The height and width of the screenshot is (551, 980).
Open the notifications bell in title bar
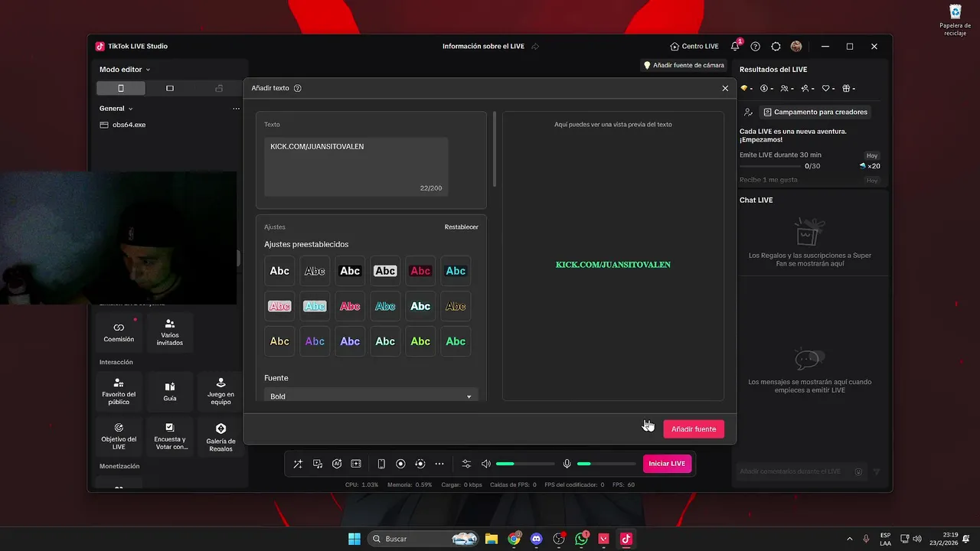[x=735, y=46]
